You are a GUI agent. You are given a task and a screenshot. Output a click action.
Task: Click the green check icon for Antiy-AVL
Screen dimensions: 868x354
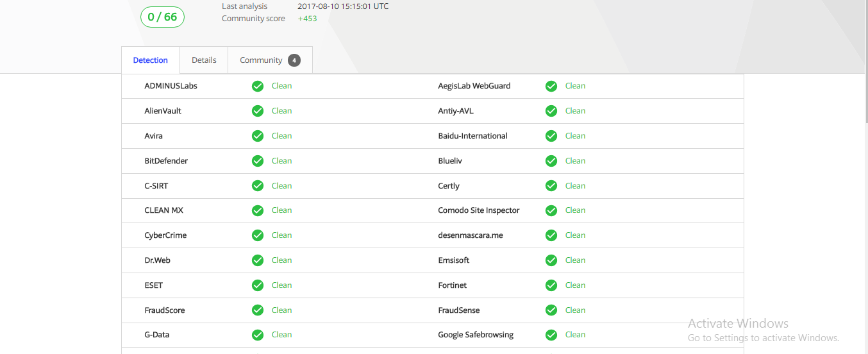(551, 111)
